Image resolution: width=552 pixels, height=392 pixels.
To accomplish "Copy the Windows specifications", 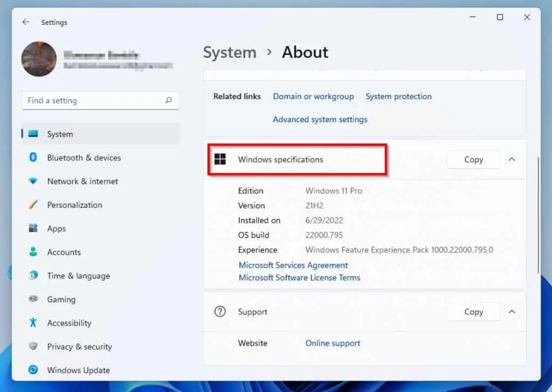I will 473,159.
